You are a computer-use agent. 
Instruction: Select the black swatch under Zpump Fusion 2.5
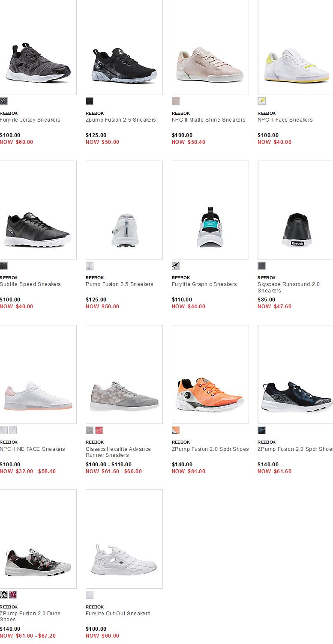point(90,101)
